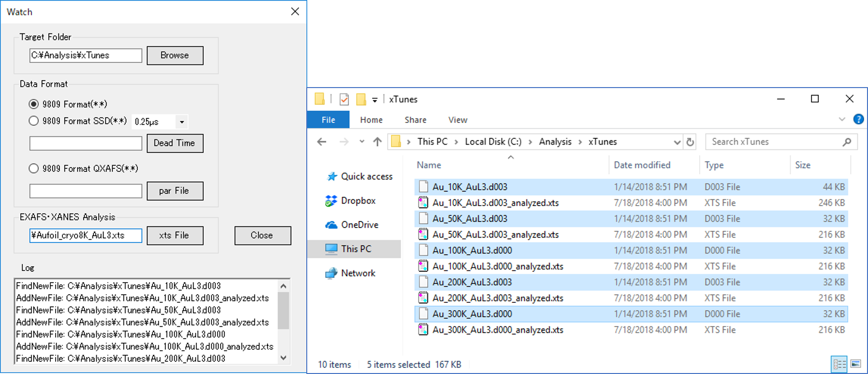Select the Au_300K_AuL3.d000_analyzed.xts file icon
868x374 pixels.
[x=423, y=330]
